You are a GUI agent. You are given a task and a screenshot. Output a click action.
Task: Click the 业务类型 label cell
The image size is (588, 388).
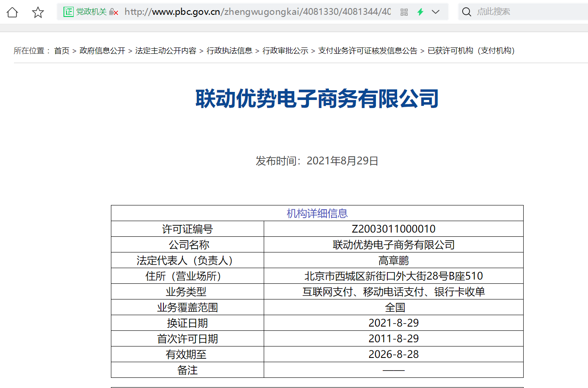pos(188,292)
